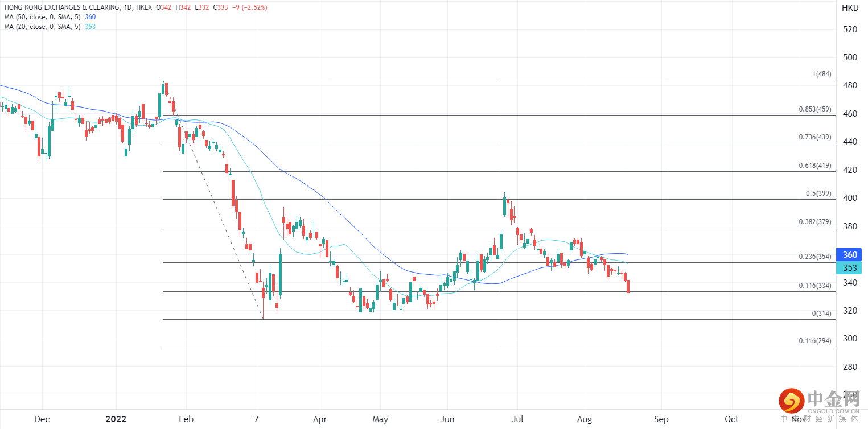The height and width of the screenshot is (429, 868).
Task: Select the -0.116(294) Fibonacci level label
Action: tap(814, 341)
